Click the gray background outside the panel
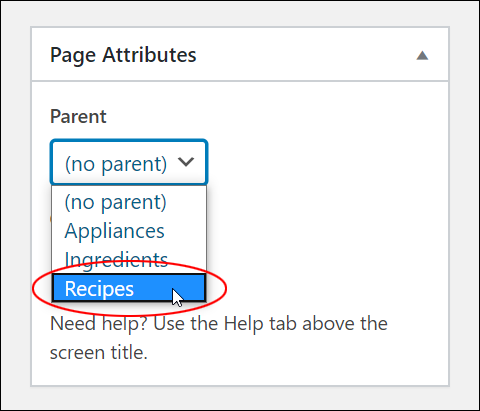Image resolution: width=480 pixels, height=411 pixels. [x=15, y=200]
